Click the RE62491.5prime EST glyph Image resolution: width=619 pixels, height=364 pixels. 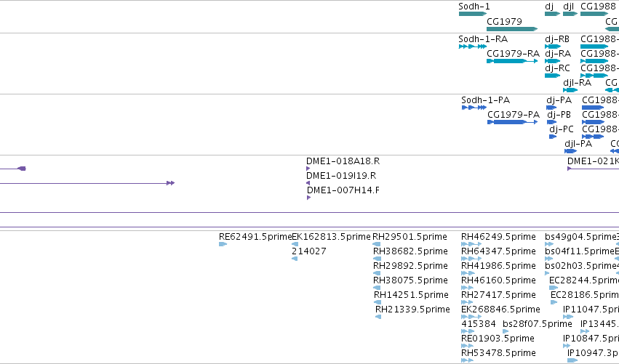[223, 244]
